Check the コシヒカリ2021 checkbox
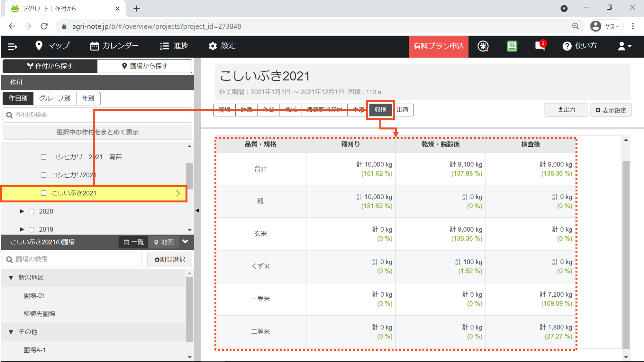Screen dimensions: 644x362 pyautogui.click(x=43, y=175)
